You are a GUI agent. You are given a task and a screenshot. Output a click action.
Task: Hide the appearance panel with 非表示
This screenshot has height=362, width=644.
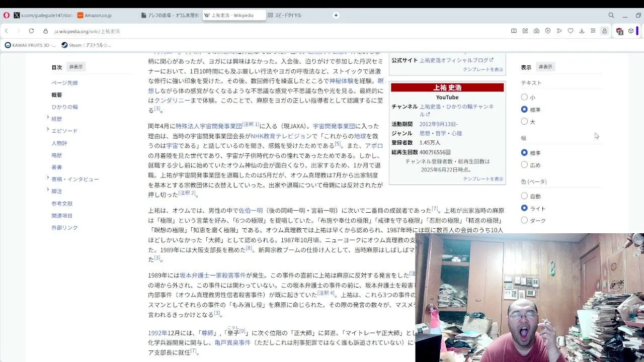(545, 67)
